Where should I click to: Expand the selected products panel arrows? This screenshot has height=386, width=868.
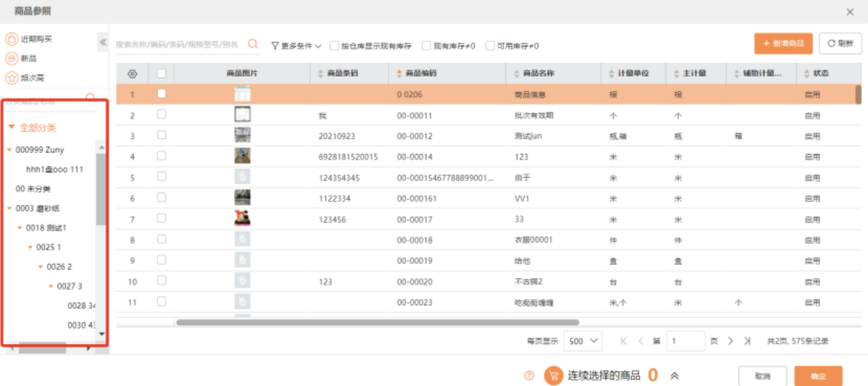[675, 376]
